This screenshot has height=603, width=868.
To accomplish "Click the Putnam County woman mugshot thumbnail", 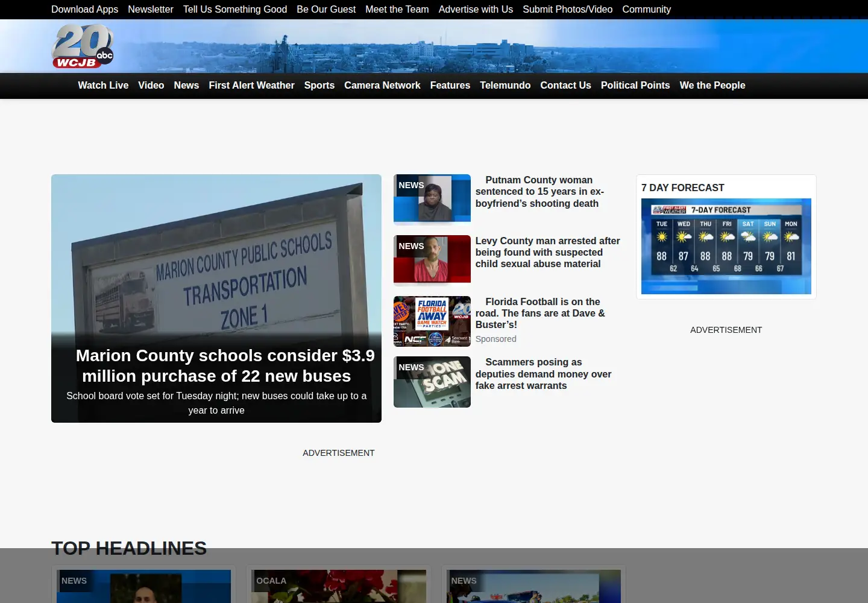I will coord(432,200).
